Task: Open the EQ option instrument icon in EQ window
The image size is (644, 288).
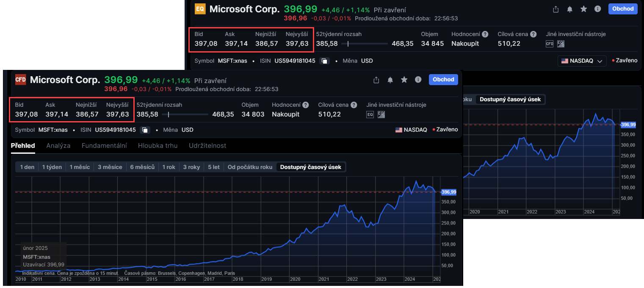Action: (x=561, y=44)
